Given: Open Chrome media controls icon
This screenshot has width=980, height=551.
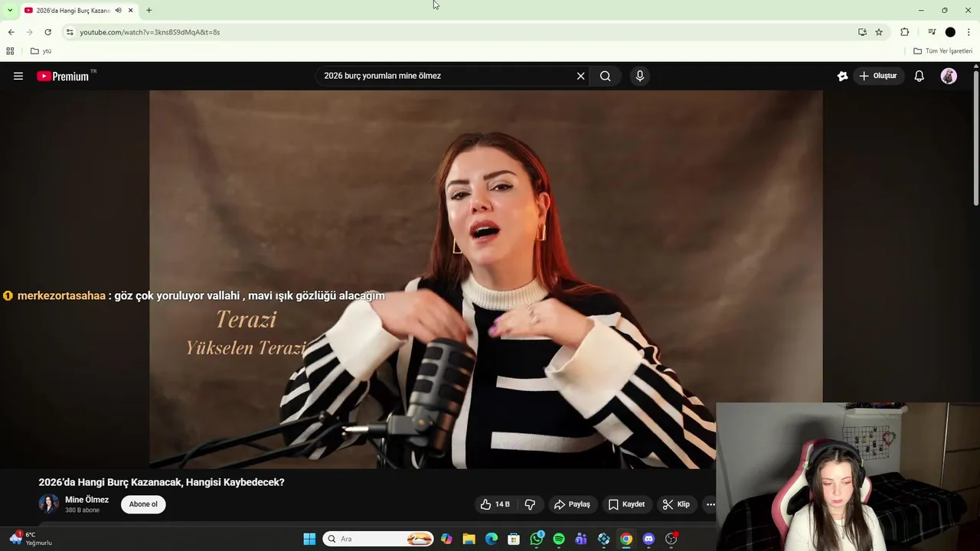Looking at the screenshot, I should tap(932, 32).
